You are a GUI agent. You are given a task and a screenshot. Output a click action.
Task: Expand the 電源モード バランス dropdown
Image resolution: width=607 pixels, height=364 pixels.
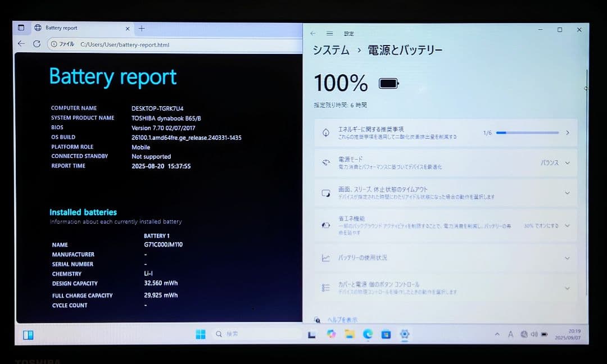pos(568,162)
